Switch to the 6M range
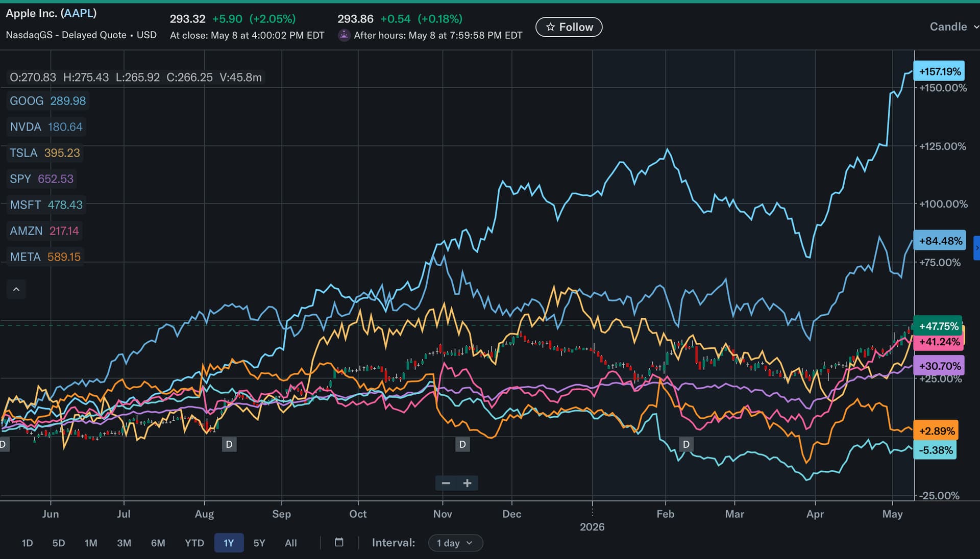Screen dimensions: 980x559 158,543
